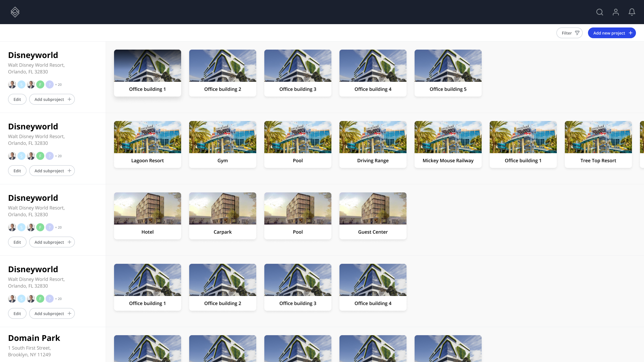Add subproject under the second Disneyworld project
644x362 pixels.
tap(52, 171)
